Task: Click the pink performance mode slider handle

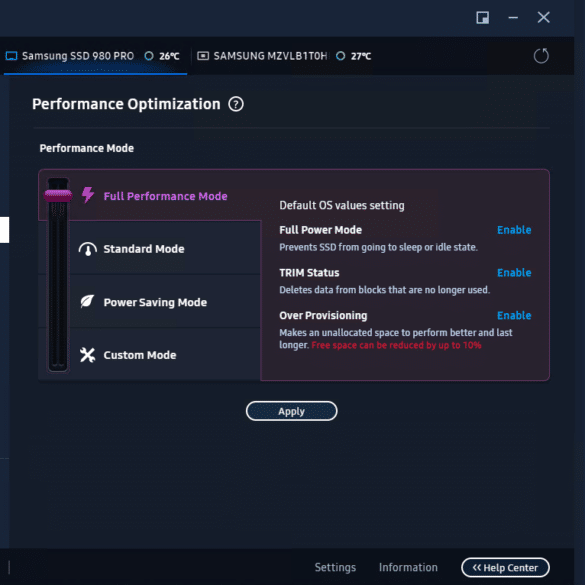Action: [x=58, y=195]
